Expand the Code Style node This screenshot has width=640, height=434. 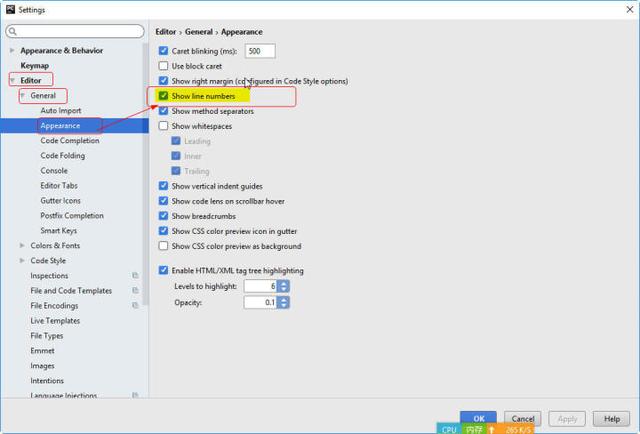22,261
